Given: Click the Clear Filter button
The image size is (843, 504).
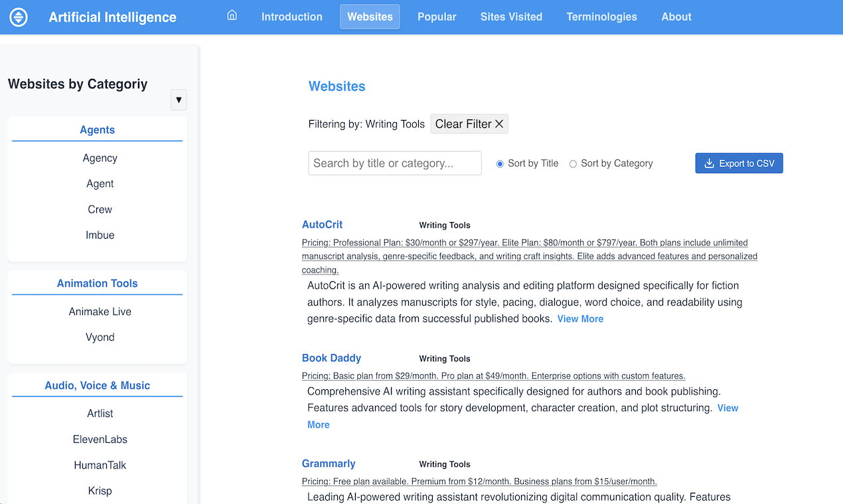Looking at the screenshot, I should click(x=469, y=124).
